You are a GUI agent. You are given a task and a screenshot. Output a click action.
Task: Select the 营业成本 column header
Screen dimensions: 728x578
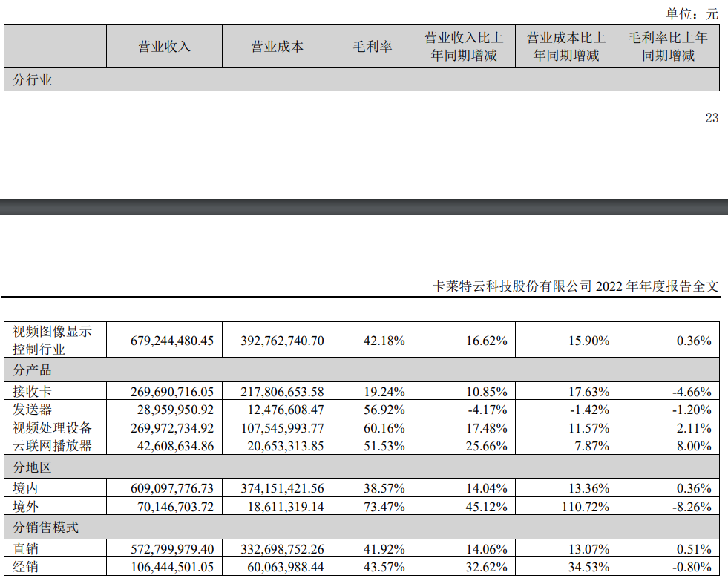(x=278, y=47)
